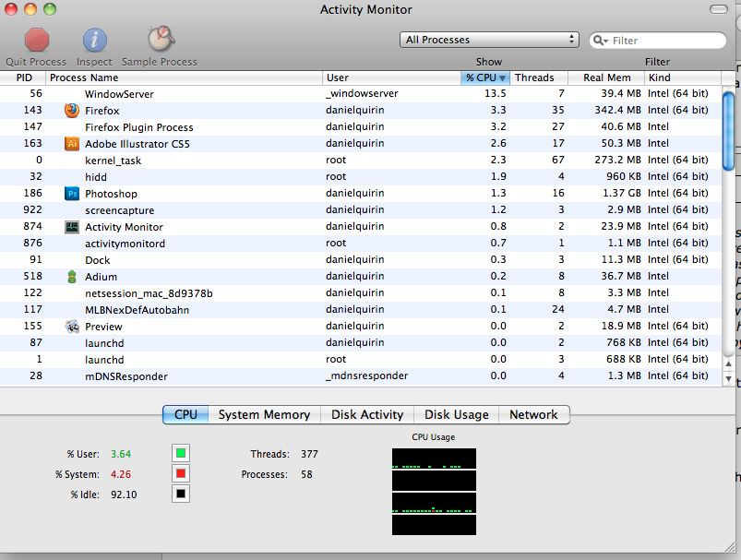The image size is (741, 560).
Task: Select the kernel_task process
Action: click(x=361, y=161)
